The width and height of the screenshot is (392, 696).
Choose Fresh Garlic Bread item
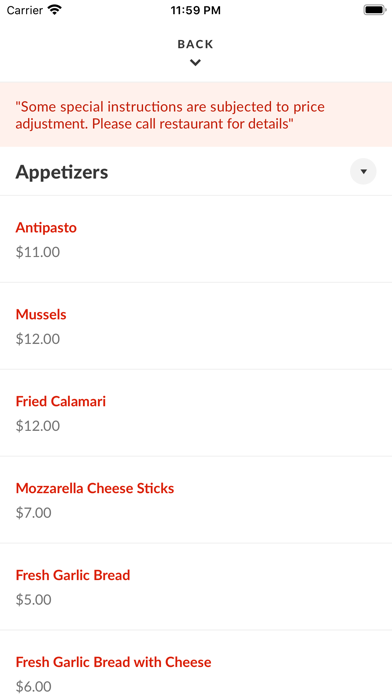point(196,587)
